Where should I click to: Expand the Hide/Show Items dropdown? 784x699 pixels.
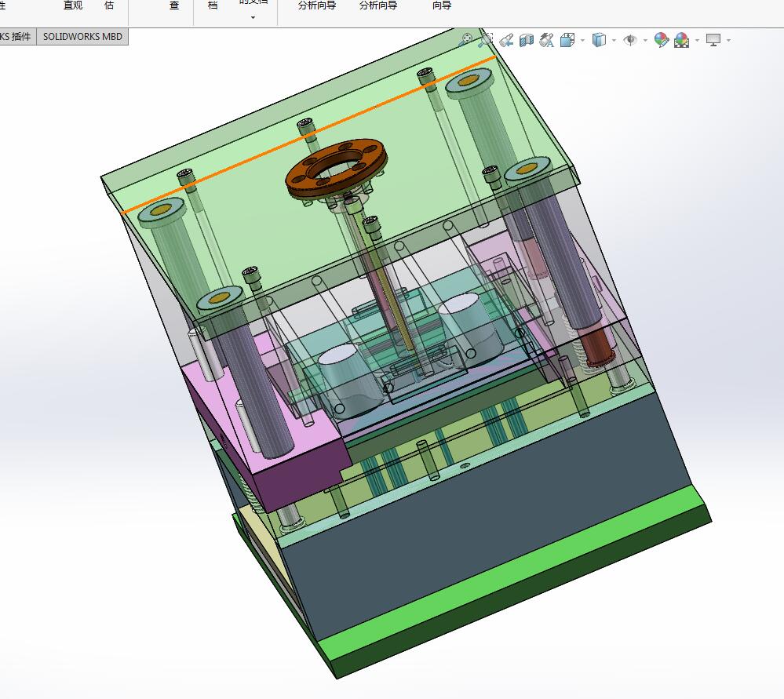(644, 39)
